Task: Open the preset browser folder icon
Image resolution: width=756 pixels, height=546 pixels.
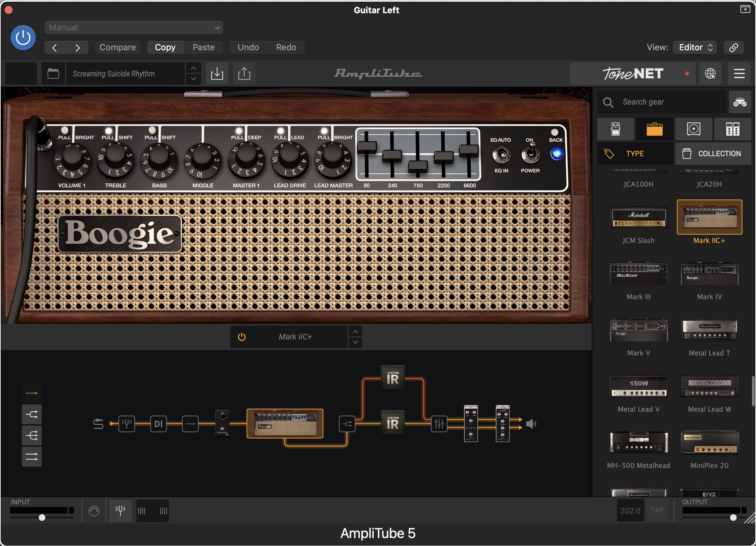Action: point(53,73)
